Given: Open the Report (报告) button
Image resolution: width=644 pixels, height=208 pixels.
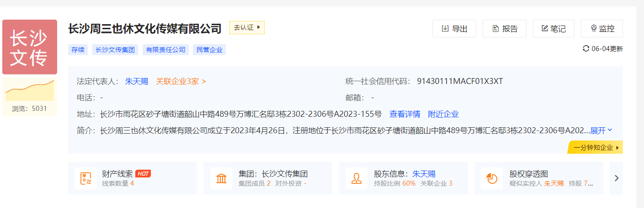Looking at the screenshot, I should [504, 29].
